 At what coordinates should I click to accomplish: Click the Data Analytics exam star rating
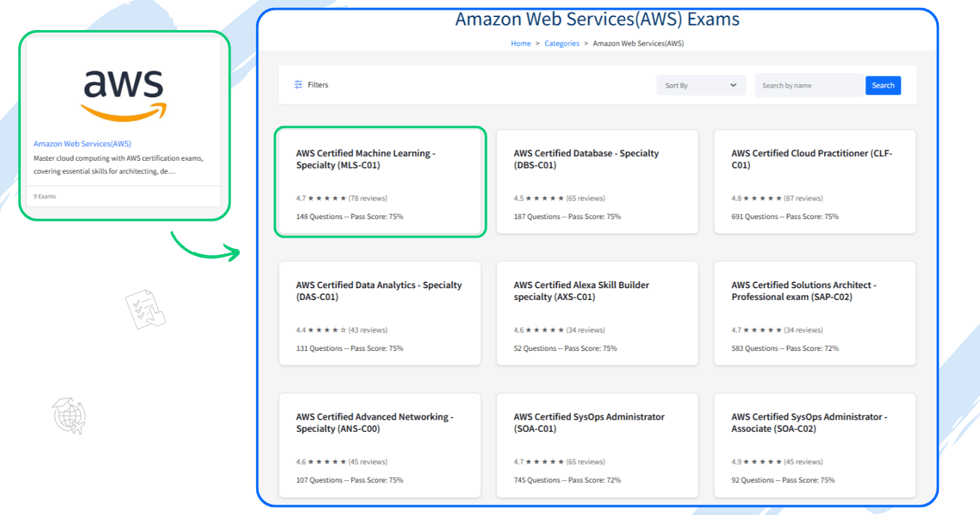click(x=327, y=330)
